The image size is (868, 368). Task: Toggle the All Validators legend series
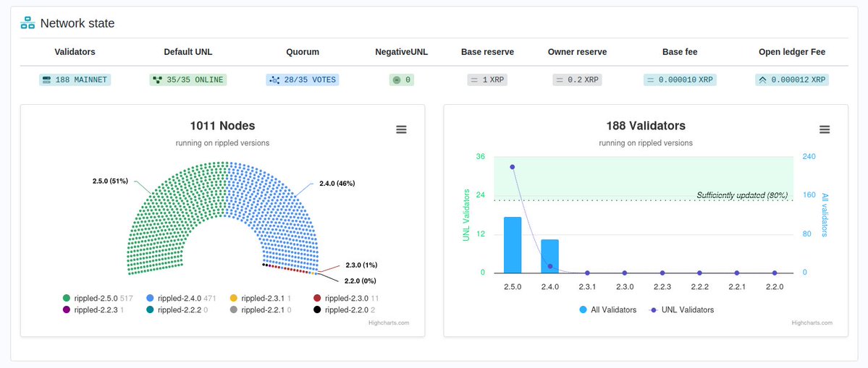[x=608, y=310]
